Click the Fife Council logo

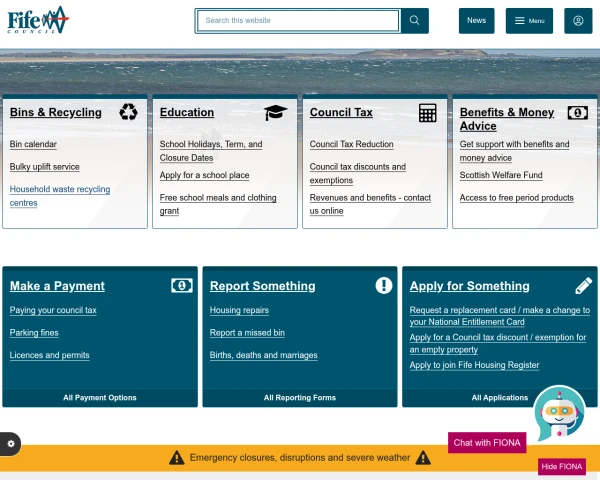pyautogui.click(x=38, y=20)
